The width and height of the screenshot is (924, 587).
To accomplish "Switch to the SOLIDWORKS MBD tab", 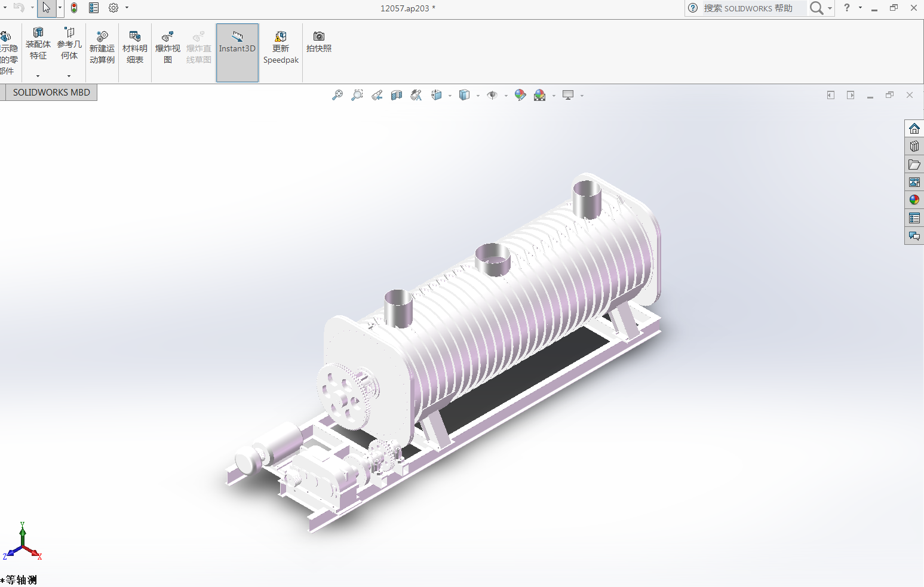I will click(x=51, y=93).
